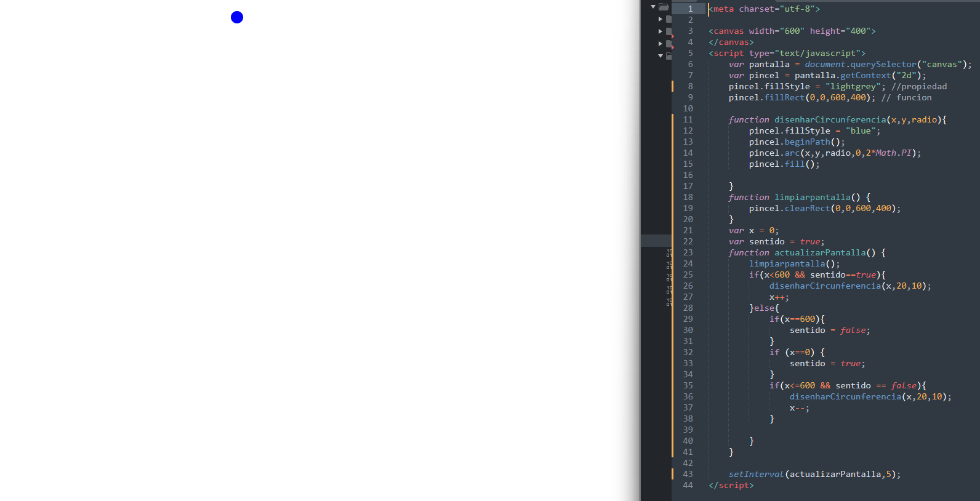Click the pincel.arc line with Math.PI
This screenshot has width=980, height=501.
point(835,153)
